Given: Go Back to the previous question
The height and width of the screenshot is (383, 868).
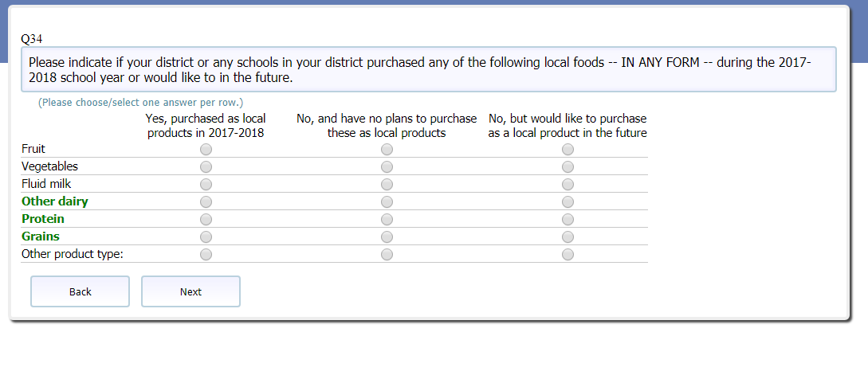Looking at the screenshot, I should tap(80, 291).
